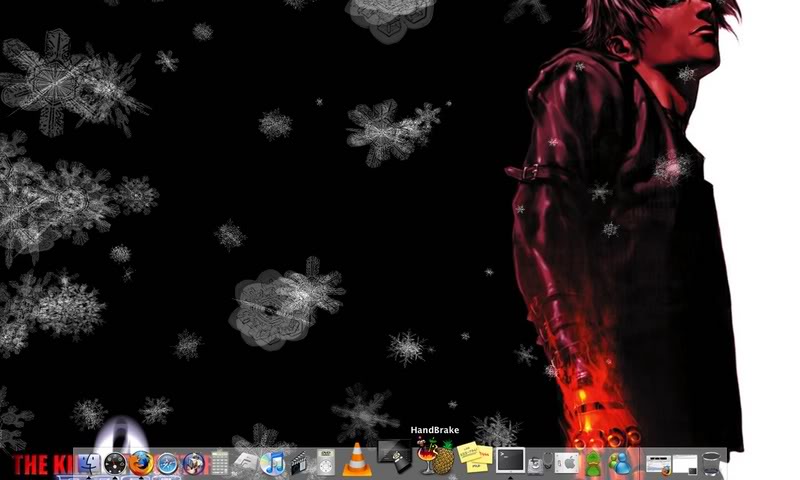Open the DVD iPod-style icon in dock
Image resolution: width=800 pixels, height=480 pixels.
(x=326, y=463)
